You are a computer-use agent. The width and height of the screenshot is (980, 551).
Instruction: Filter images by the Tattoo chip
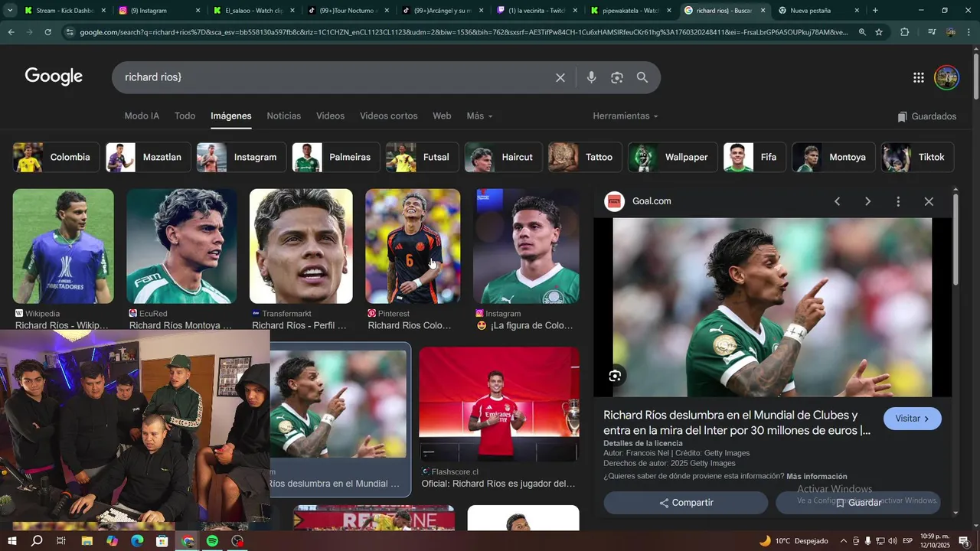point(585,157)
